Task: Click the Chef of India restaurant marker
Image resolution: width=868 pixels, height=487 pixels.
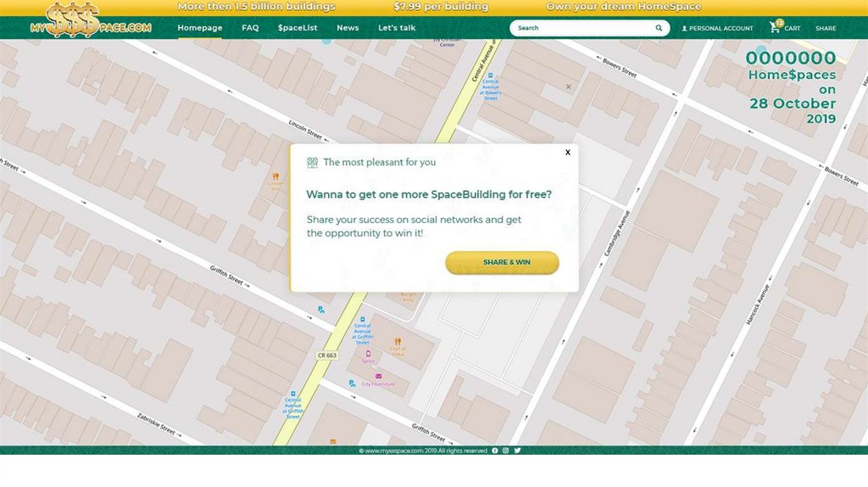Action: (x=398, y=341)
